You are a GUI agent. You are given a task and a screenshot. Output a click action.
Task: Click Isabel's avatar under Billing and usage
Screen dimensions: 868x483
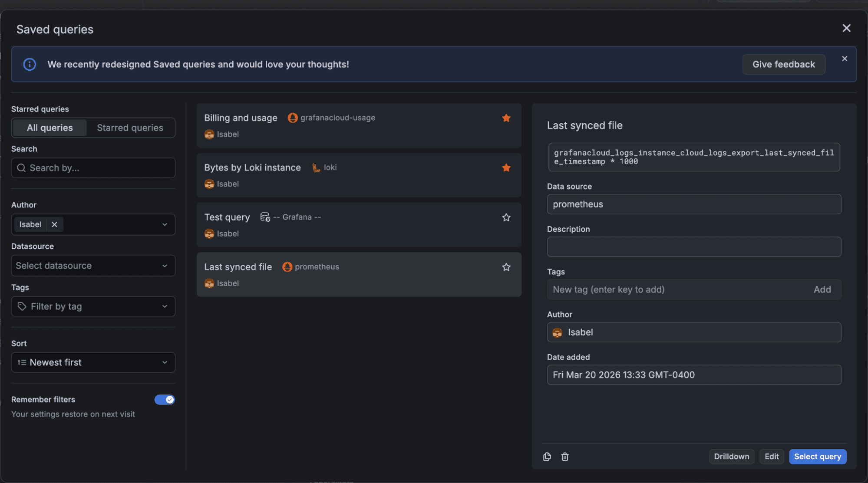coord(209,134)
